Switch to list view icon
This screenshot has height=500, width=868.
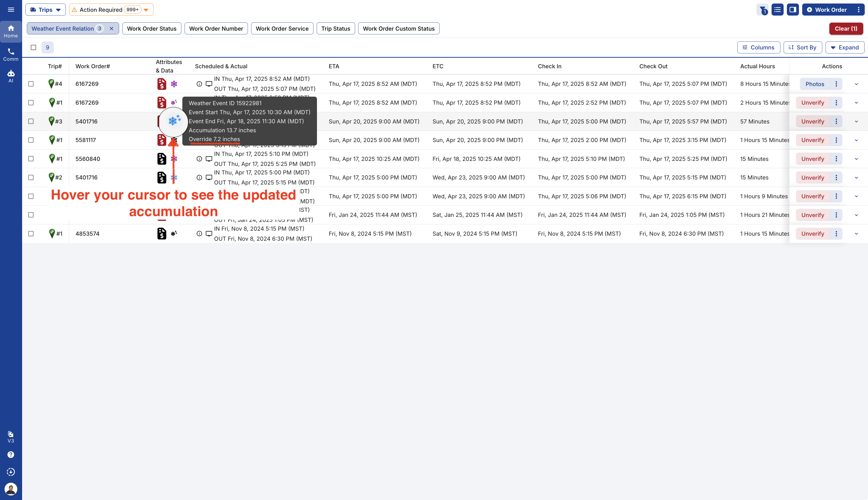777,10
